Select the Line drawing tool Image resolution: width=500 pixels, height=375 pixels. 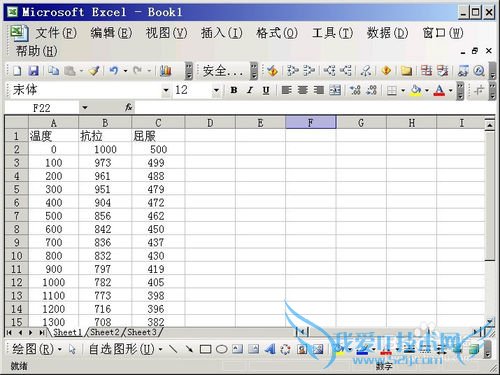[x=173, y=349]
